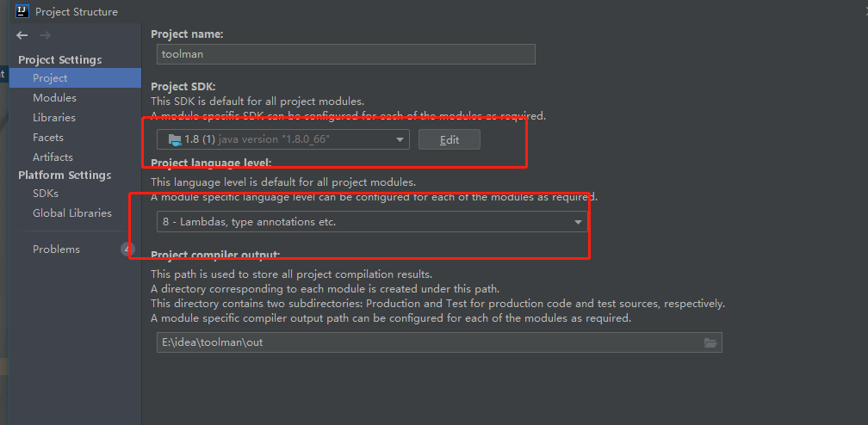Click the Problems count badge
Screen dimensions: 868x425
[x=127, y=249]
